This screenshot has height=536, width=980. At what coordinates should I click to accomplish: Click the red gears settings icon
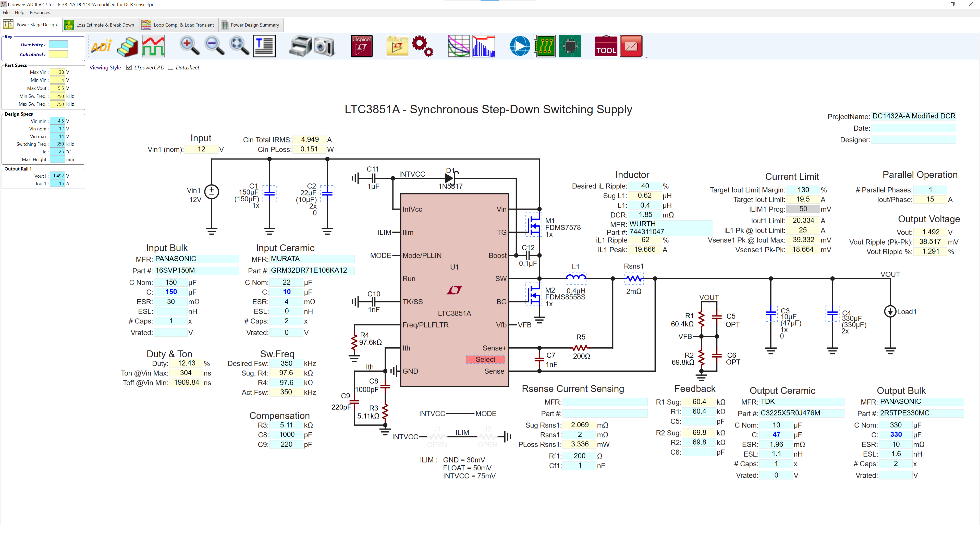(x=422, y=46)
